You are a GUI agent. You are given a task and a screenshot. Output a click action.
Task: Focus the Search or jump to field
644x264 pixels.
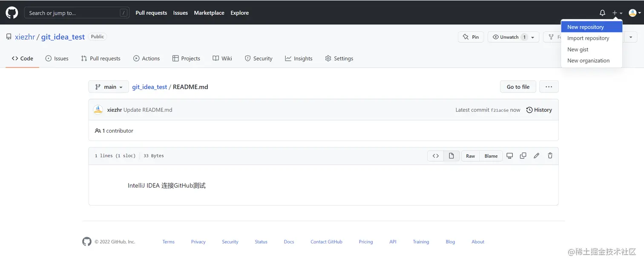tap(77, 13)
